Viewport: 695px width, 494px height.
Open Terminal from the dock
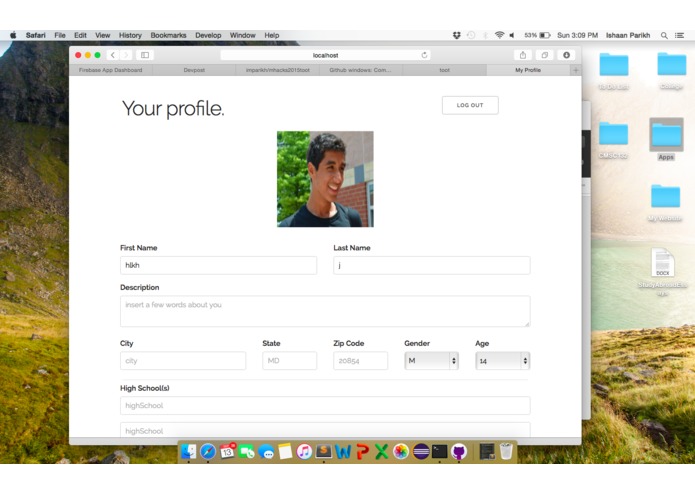click(439, 451)
